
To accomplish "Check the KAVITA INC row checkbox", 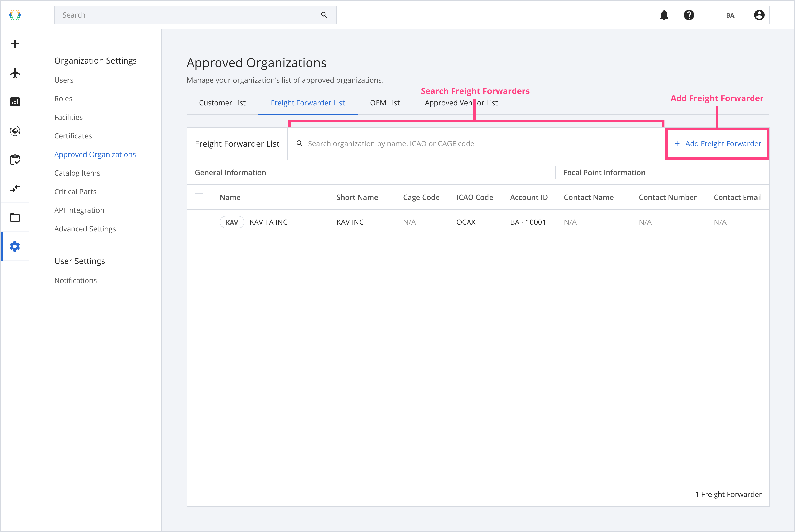I will [199, 222].
